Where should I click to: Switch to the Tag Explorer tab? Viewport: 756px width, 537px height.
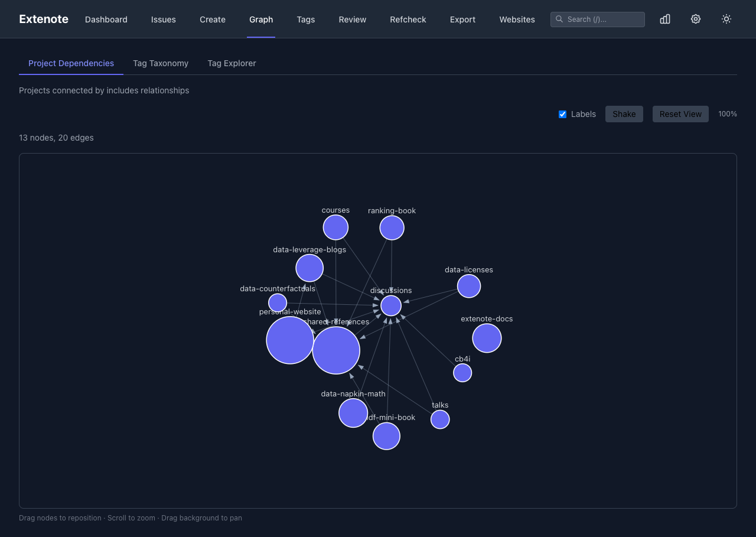(x=232, y=63)
